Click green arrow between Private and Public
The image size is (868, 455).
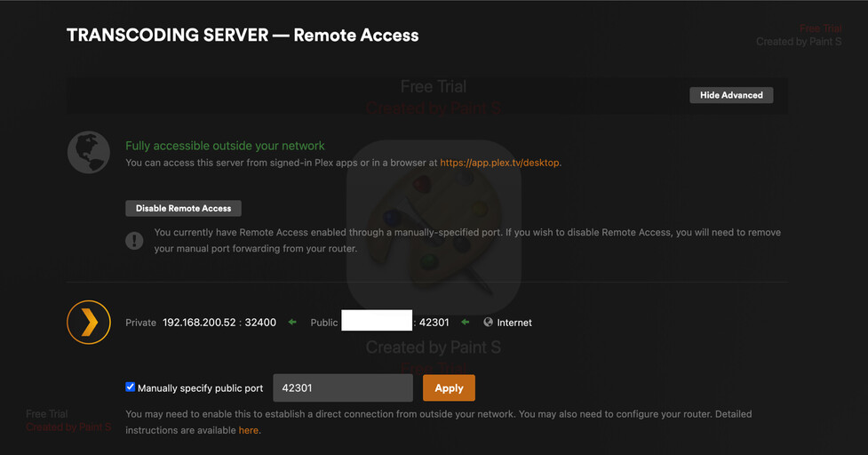pyautogui.click(x=292, y=323)
